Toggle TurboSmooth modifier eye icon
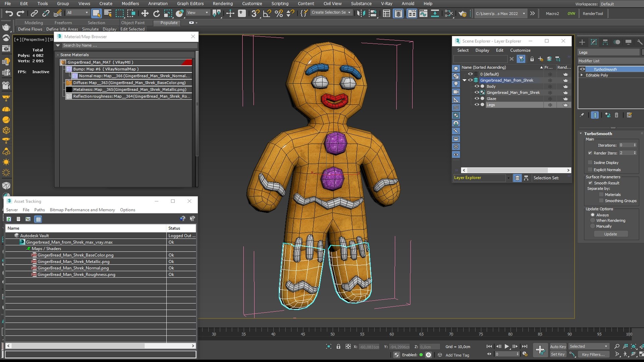 click(x=582, y=69)
